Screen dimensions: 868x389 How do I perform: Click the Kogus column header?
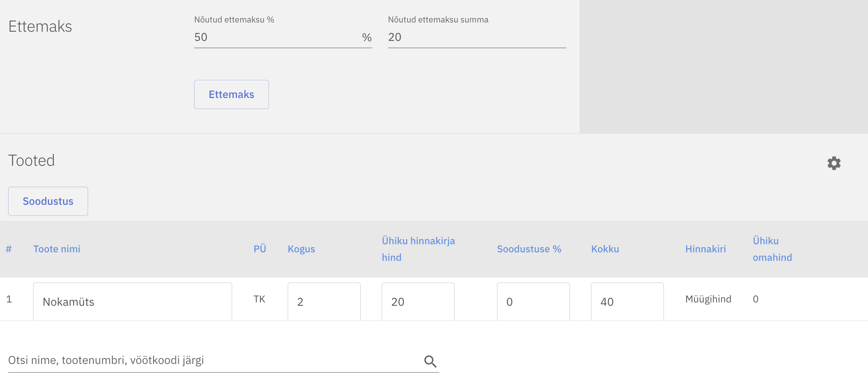click(301, 249)
